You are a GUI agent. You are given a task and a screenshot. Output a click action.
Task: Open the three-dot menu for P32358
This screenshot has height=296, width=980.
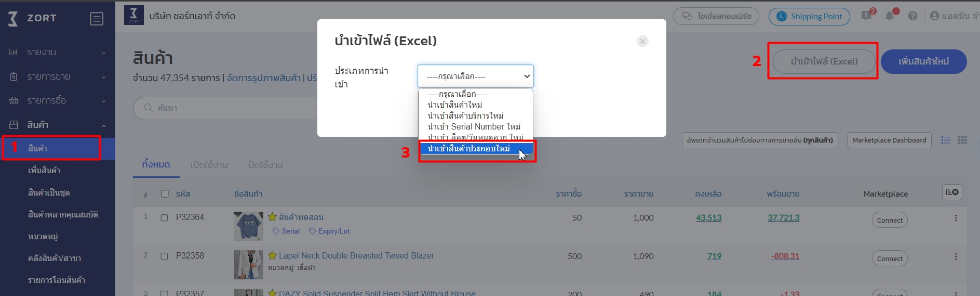(956, 256)
